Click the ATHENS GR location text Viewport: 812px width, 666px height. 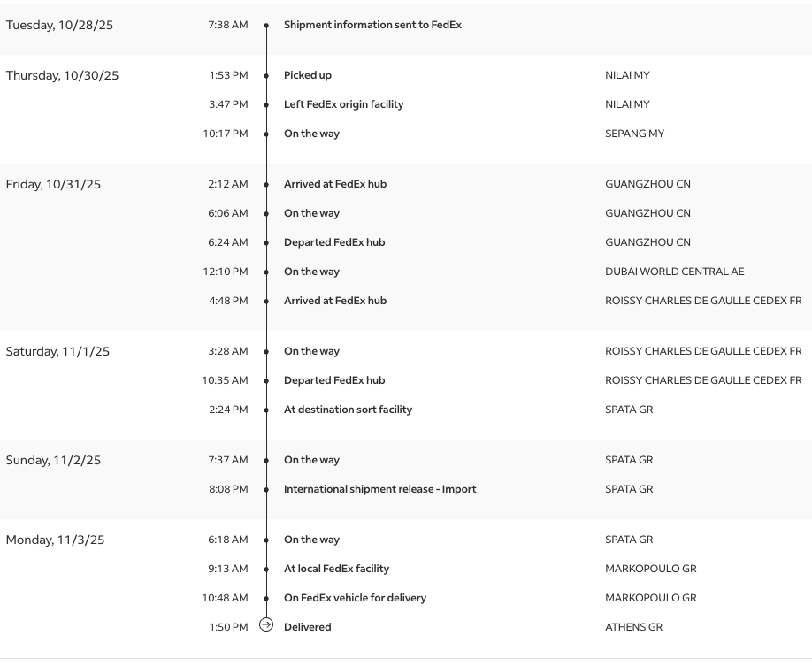coord(633,627)
